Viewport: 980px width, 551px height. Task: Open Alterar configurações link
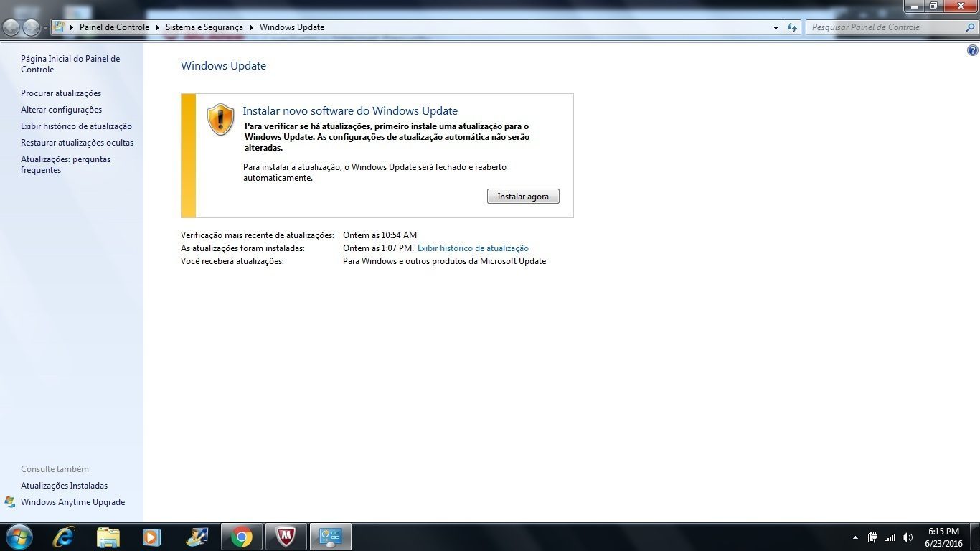coord(61,110)
